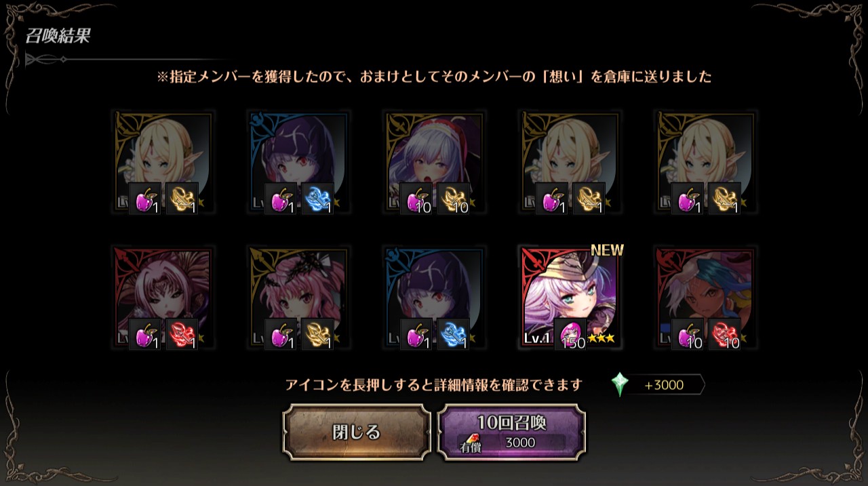
Task: Tap the green crystal currency icon
Action: pyautogui.click(x=620, y=385)
